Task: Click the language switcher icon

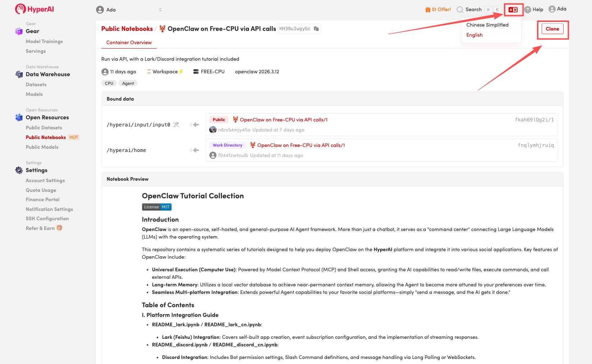Action: pos(513,10)
